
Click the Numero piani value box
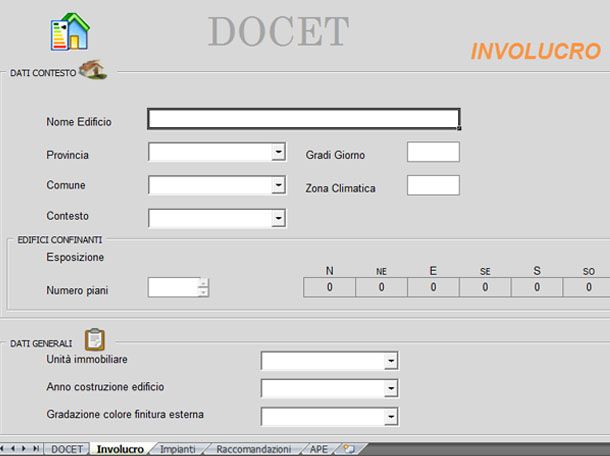[x=174, y=288]
